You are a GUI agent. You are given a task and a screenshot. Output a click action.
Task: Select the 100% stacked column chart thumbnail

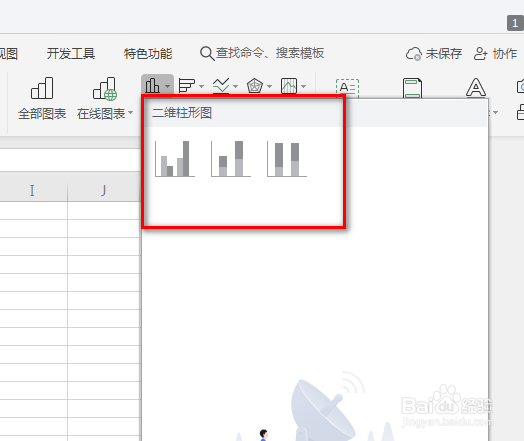coord(287,159)
